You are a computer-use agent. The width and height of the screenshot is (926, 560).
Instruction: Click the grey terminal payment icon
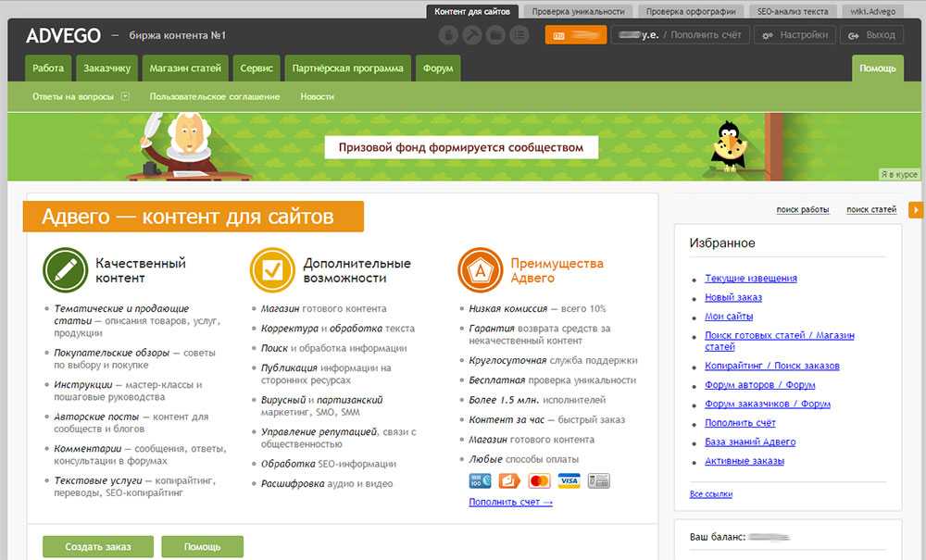[598, 481]
